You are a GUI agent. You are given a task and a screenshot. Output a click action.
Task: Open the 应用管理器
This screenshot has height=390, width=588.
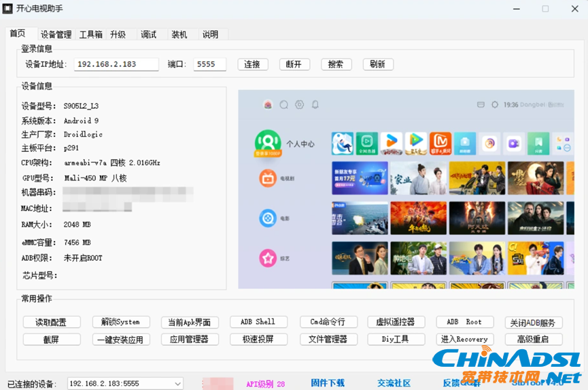coord(190,340)
